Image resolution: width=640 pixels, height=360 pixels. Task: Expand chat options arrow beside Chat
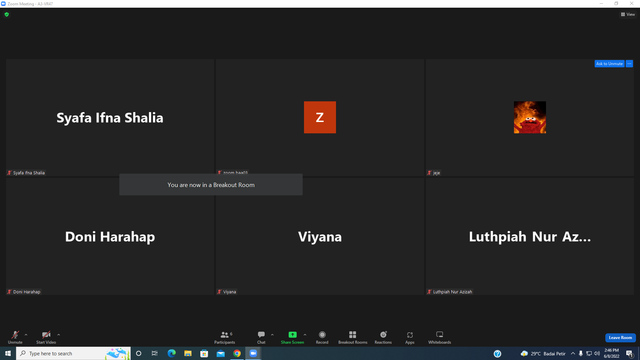coord(272,335)
